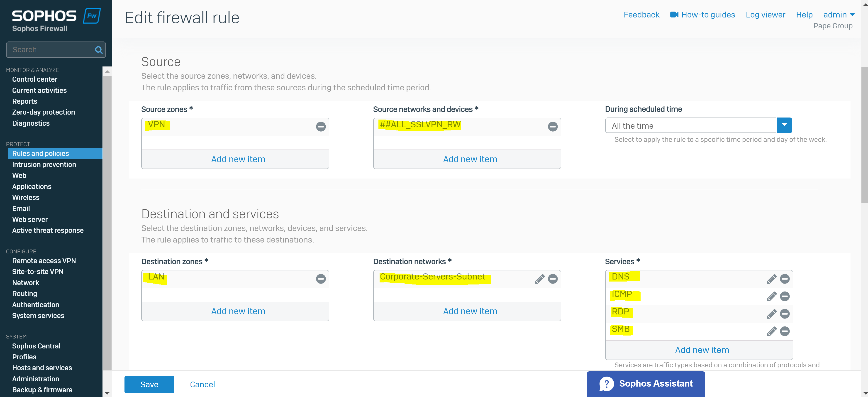Open System services
The image size is (868, 397).
click(x=38, y=315)
